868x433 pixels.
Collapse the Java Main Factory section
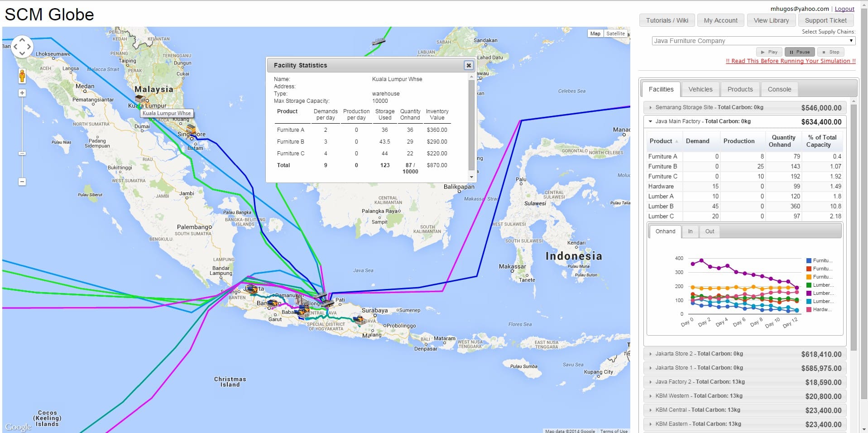tap(745, 121)
